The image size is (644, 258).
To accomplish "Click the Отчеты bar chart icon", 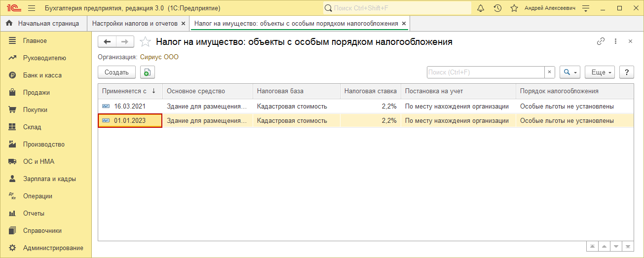I will coord(13,213).
